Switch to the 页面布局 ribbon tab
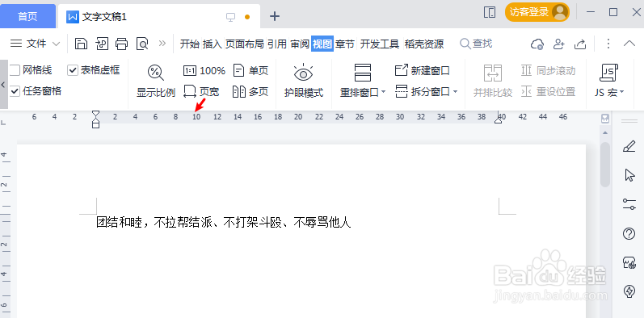Screen dimensions: 644x318 tap(244, 44)
